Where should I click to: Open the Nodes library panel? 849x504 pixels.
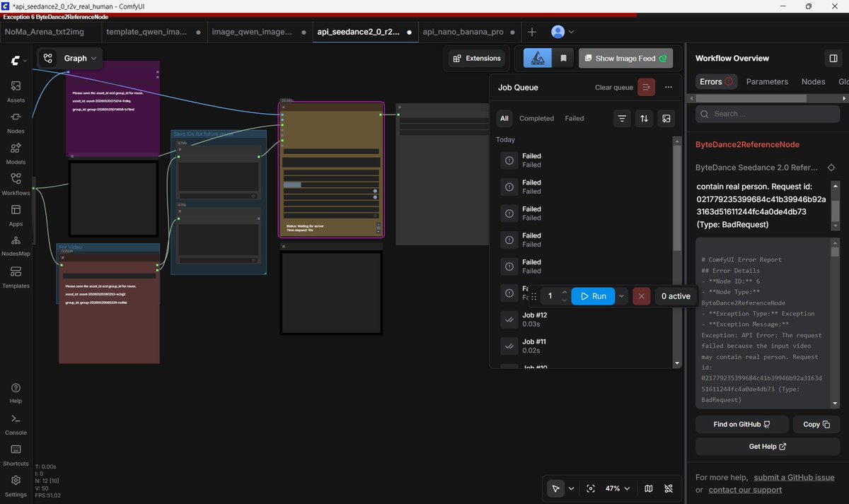tap(16, 122)
